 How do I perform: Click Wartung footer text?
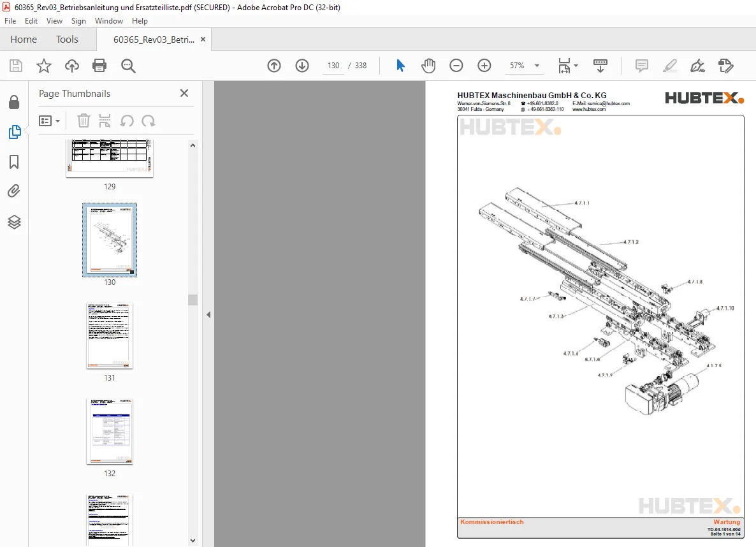pos(727,522)
